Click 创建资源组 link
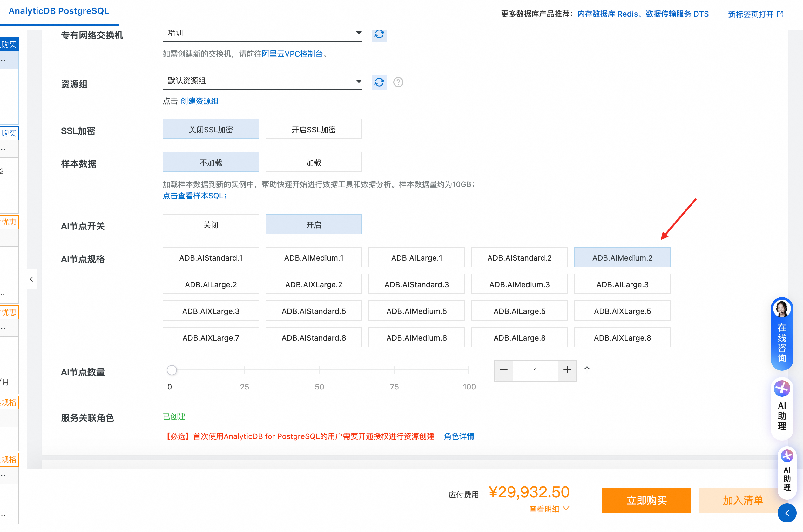803x532 pixels. pyautogui.click(x=199, y=101)
